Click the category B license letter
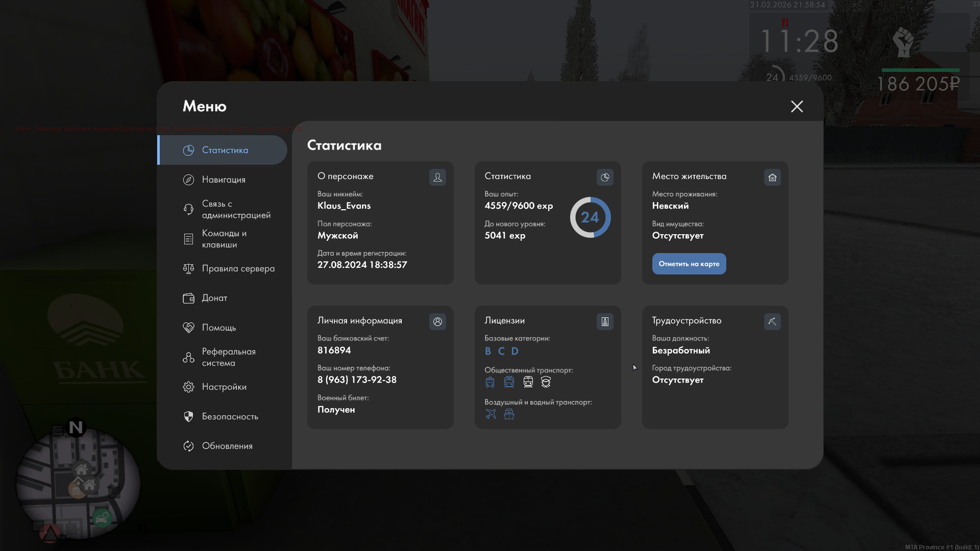Screen dimensions: 980x551 pyautogui.click(x=488, y=351)
